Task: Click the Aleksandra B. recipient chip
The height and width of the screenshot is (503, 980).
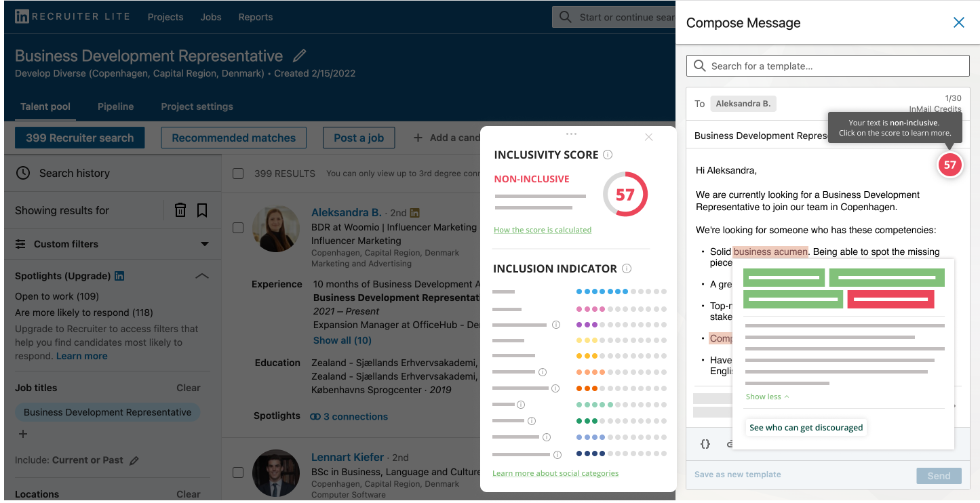Action: click(x=743, y=104)
